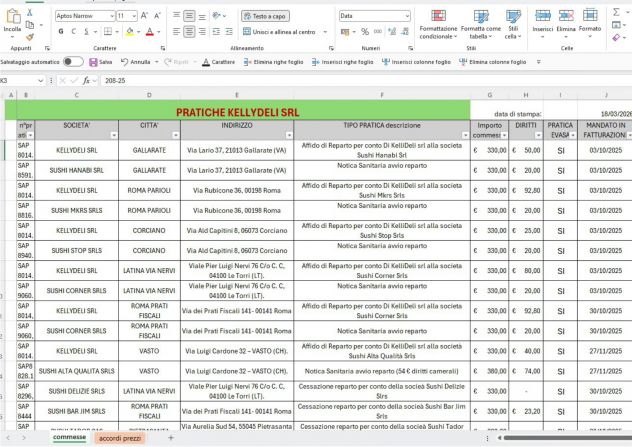The image size is (632, 447).
Task: Open the Aptos Narrow font dropdown
Action: click(112, 16)
